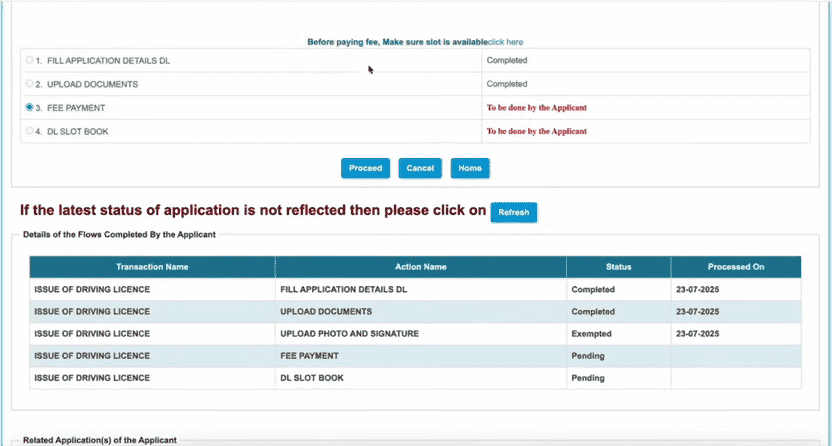Click the Status column header
Image resolution: width=832 pixels, height=446 pixels.
[618, 267]
